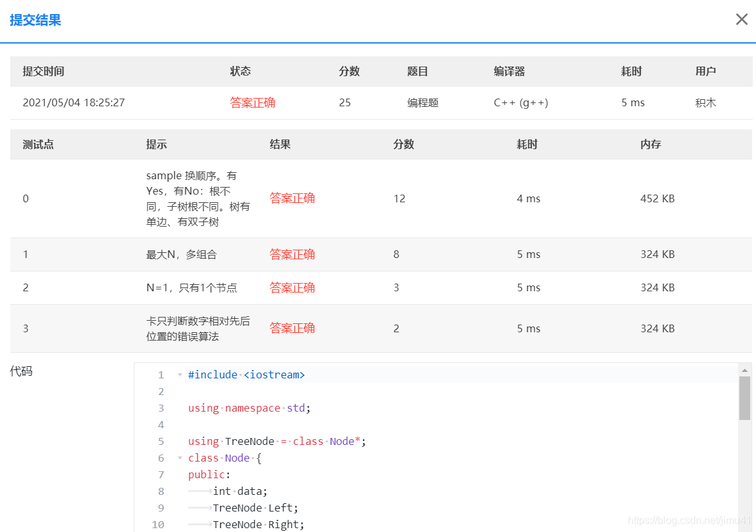Click the 测试点 column header
Screen dimensions: 756x532
(38, 144)
